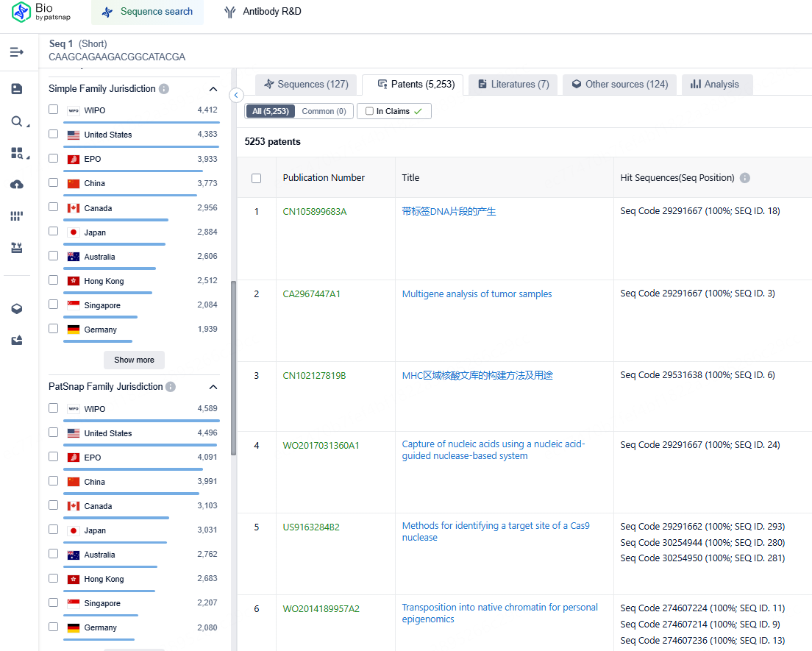Image resolution: width=812 pixels, height=651 pixels.
Task: Click info icon next to Simple Family Jurisdiction
Action: pos(164,89)
